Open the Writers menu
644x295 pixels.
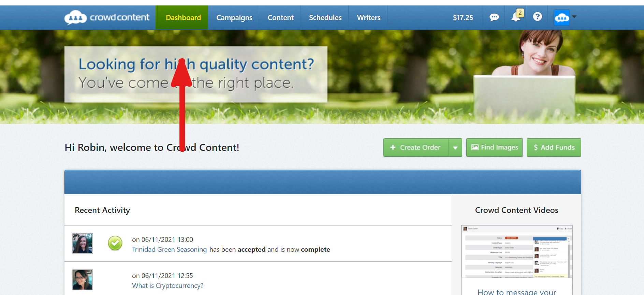[x=368, y=18]
